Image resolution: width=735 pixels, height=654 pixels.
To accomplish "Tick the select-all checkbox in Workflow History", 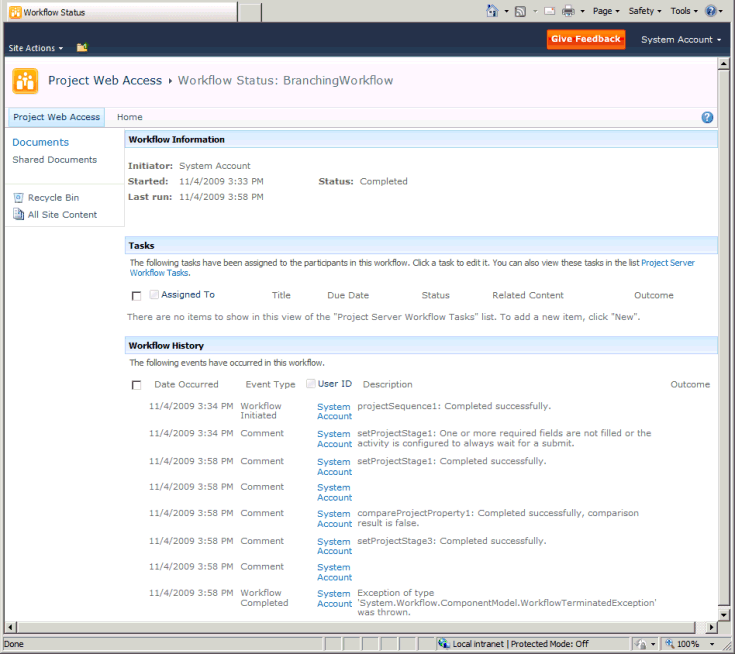I will tap(136, 385).
